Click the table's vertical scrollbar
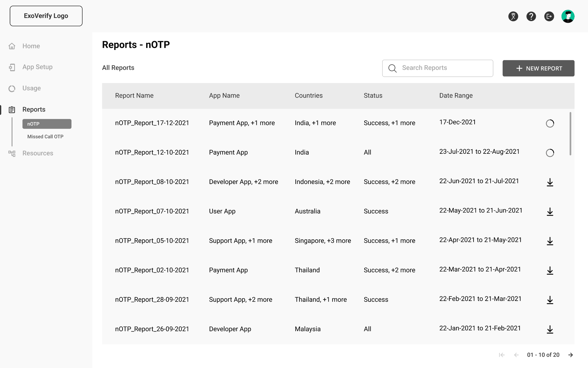The height and width of the screenshot is (368, 588). pos(570,134)
